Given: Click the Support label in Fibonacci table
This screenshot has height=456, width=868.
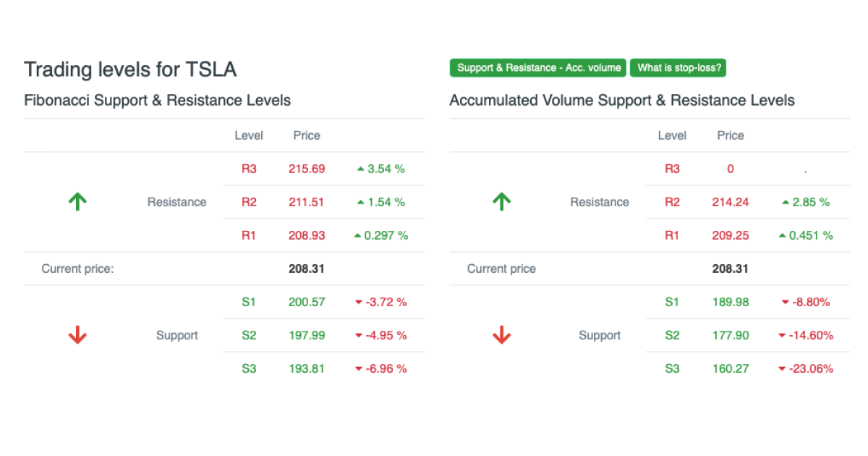Looking at the screenshot, I should coord(176,335).
